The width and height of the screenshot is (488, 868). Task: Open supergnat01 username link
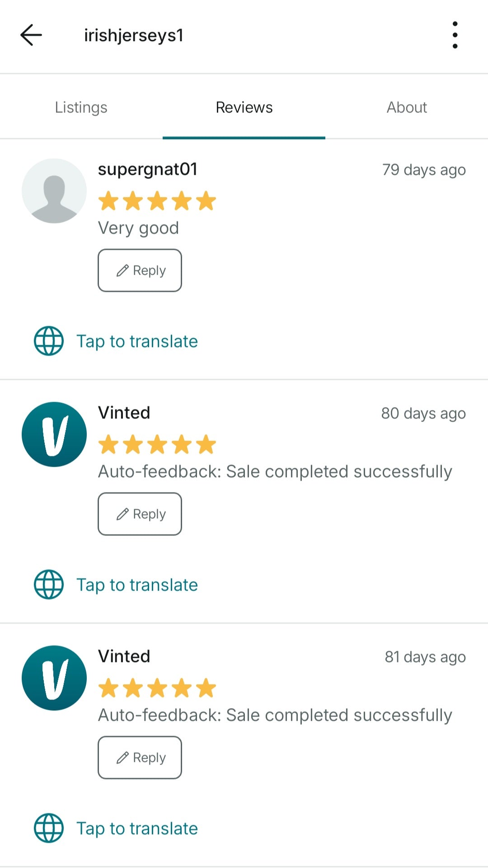pyautogui.click(x=148, y=169)
